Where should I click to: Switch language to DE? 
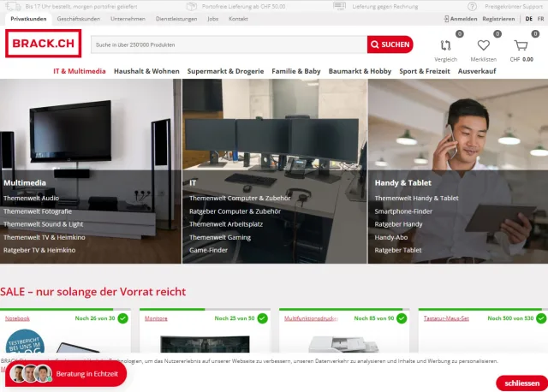(x=529, y=19)
